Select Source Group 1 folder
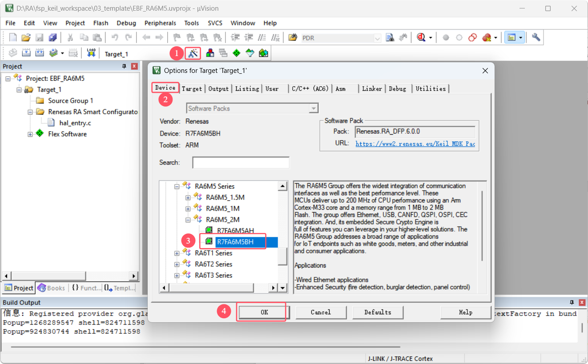This screenshot has width=588, height=364. tap(71, 101)
